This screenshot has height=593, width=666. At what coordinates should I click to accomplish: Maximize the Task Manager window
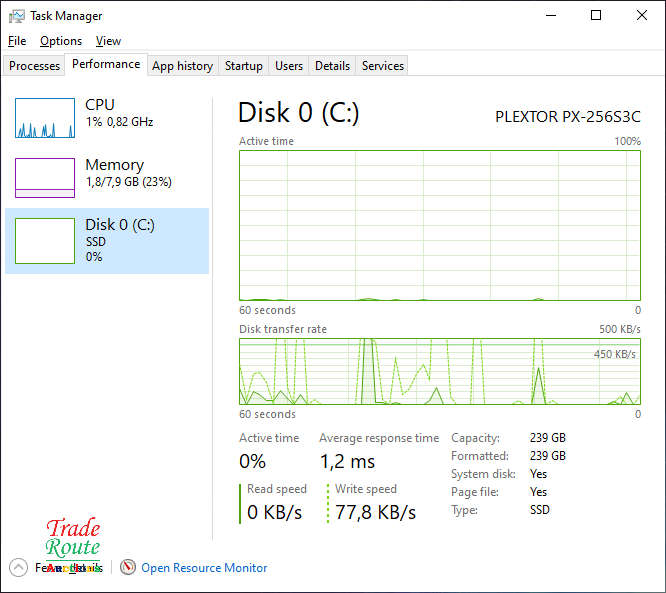pos(596,16)
